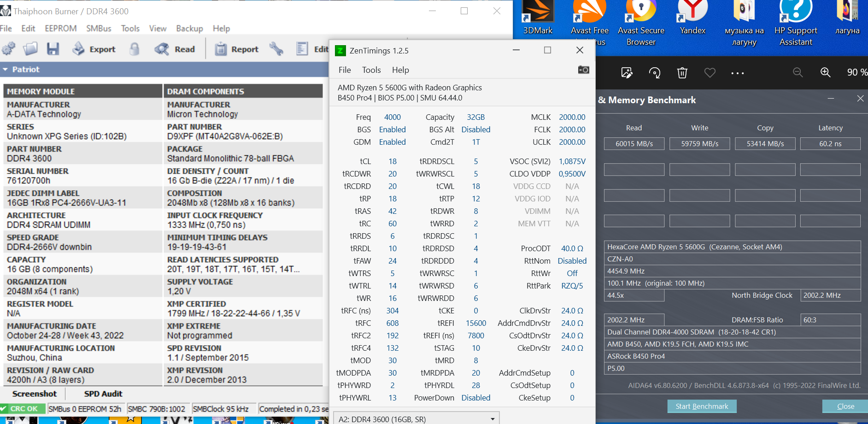Launch the Yandex desktop shortcut
The width and height of the screenshot is (868, 424).
tap(692, 18)
